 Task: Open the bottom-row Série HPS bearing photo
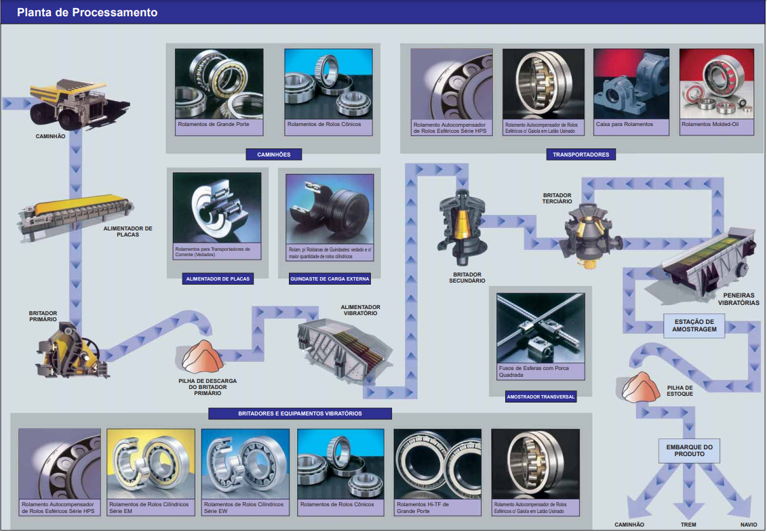click(x=60, y=464)
